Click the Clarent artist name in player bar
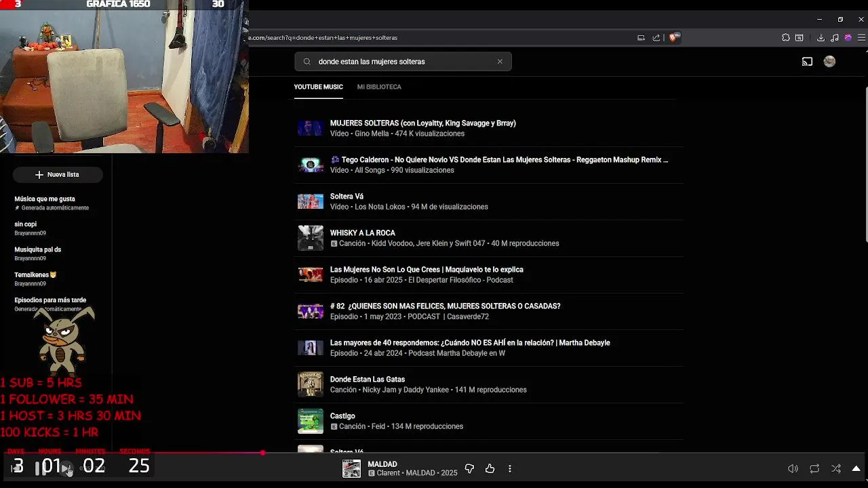 click(x=389, y=473)
